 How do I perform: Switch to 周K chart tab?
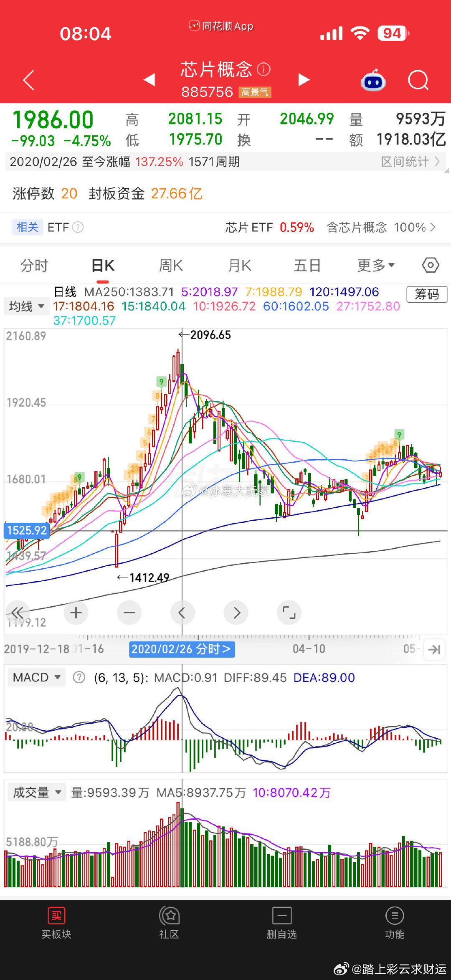coord(171,265)
